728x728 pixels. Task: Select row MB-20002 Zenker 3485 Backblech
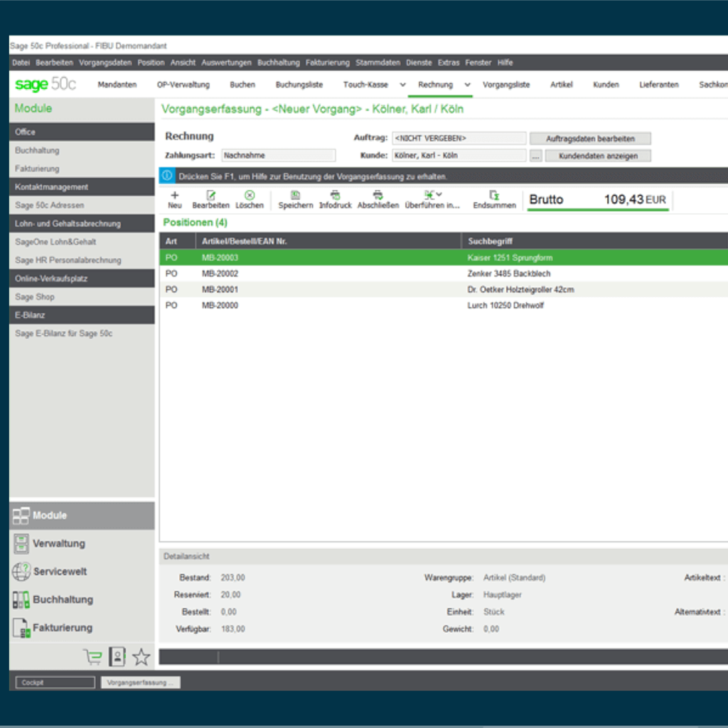[x=444, y=274]
